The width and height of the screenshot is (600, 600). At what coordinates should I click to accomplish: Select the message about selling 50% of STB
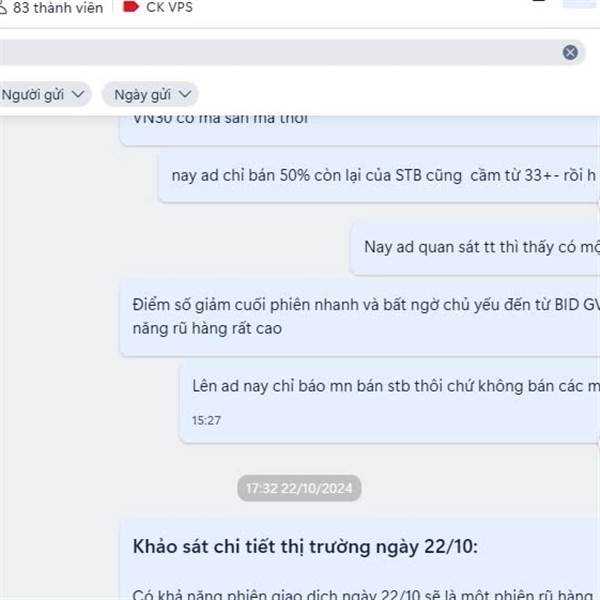click(379, 176)
